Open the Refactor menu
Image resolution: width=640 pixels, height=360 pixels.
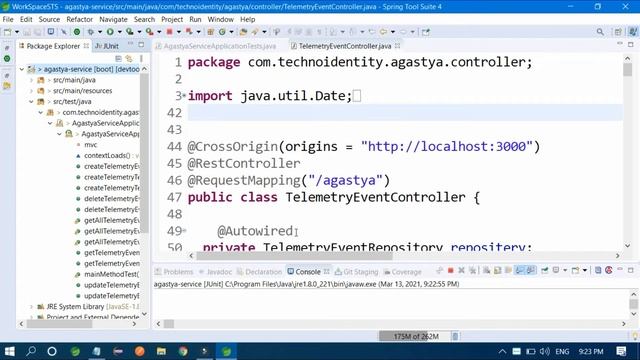click(x=80, y=19)
